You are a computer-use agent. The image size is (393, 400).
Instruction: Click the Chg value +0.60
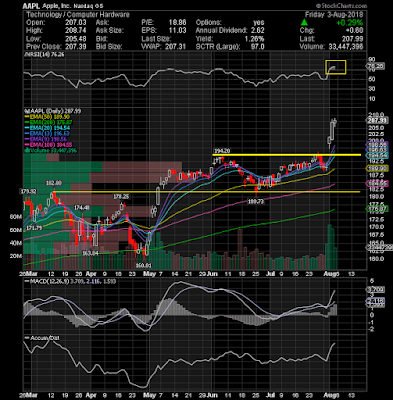(x=354, y=31)
